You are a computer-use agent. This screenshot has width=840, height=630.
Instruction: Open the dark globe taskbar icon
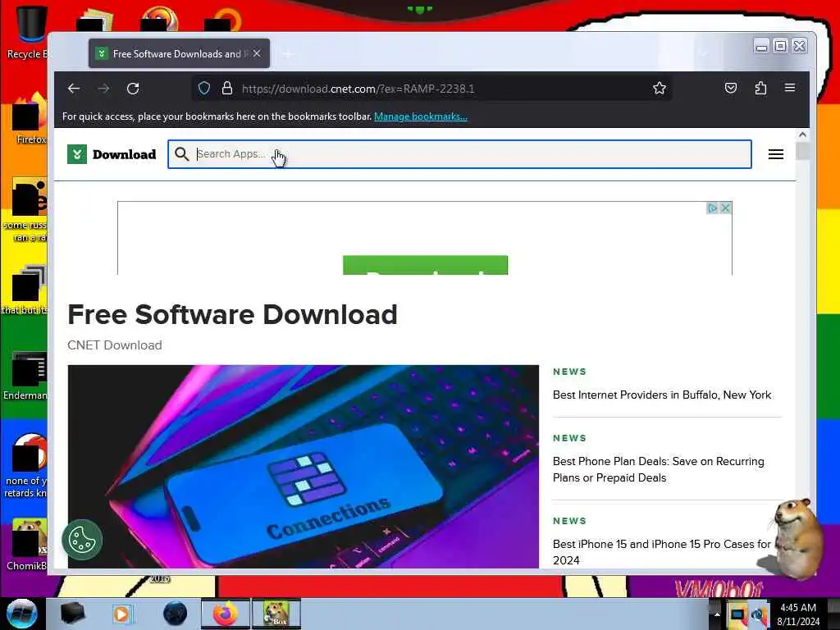pos(175,614)
